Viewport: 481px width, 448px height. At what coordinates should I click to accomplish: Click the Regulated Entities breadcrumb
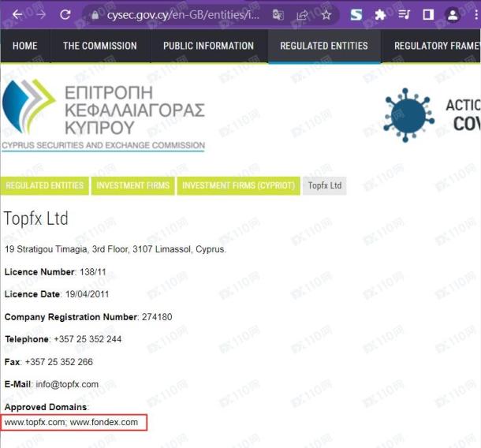click(x=44, y=185)
